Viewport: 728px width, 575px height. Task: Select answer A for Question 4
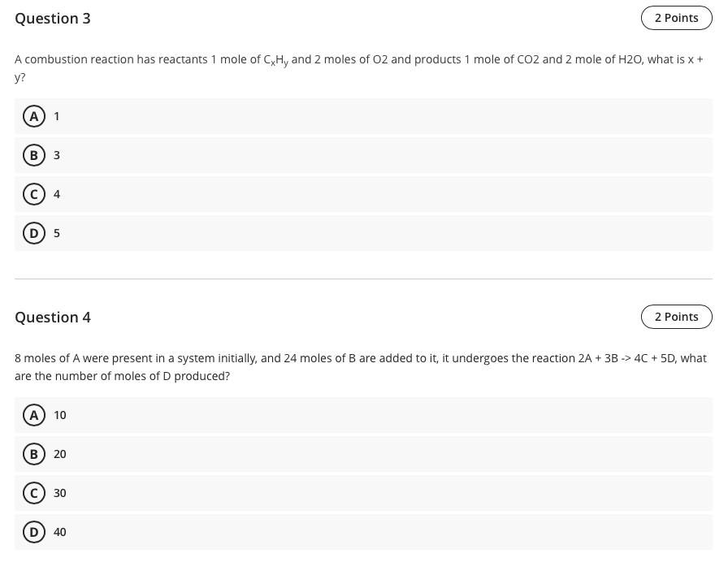pos(34,415)
